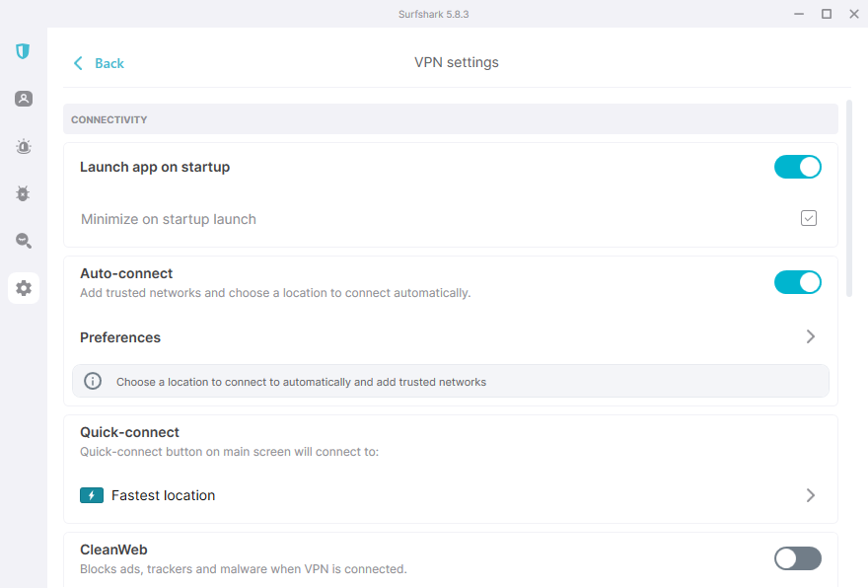Turn off the Auto-connect toggle
Image resolution: width=868 pixels, height=588 pixels.
pyautogui.click(x=797, y=282)
